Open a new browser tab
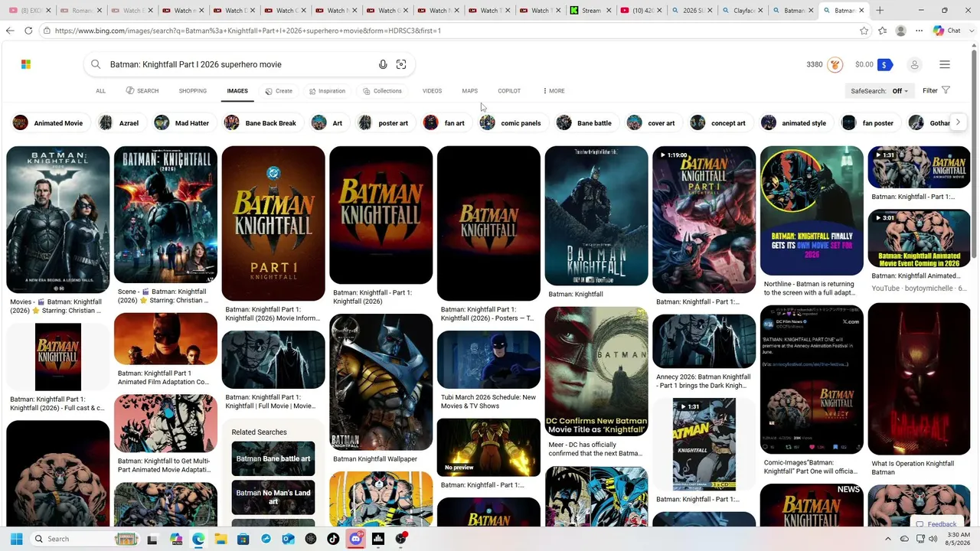The height and width of the screenshot is (551, 980). (x=880, y=11)
